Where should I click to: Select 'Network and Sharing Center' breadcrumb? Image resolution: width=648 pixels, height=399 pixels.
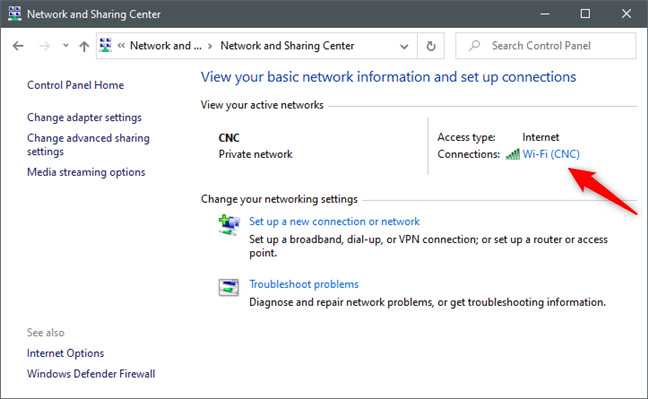pos(287,45)
